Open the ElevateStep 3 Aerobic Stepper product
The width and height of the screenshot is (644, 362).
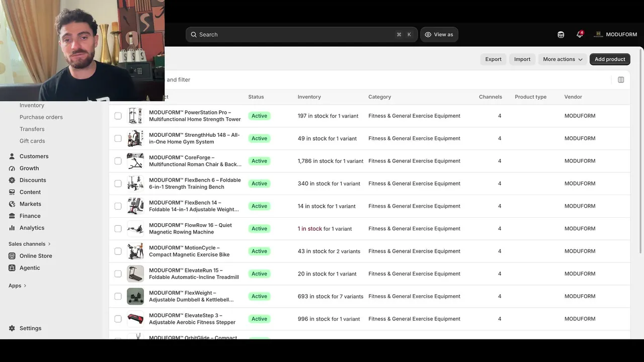pos(192,319)
